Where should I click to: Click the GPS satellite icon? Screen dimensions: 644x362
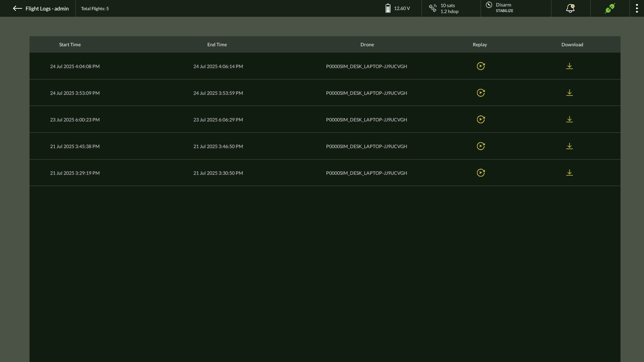point(433,8)
